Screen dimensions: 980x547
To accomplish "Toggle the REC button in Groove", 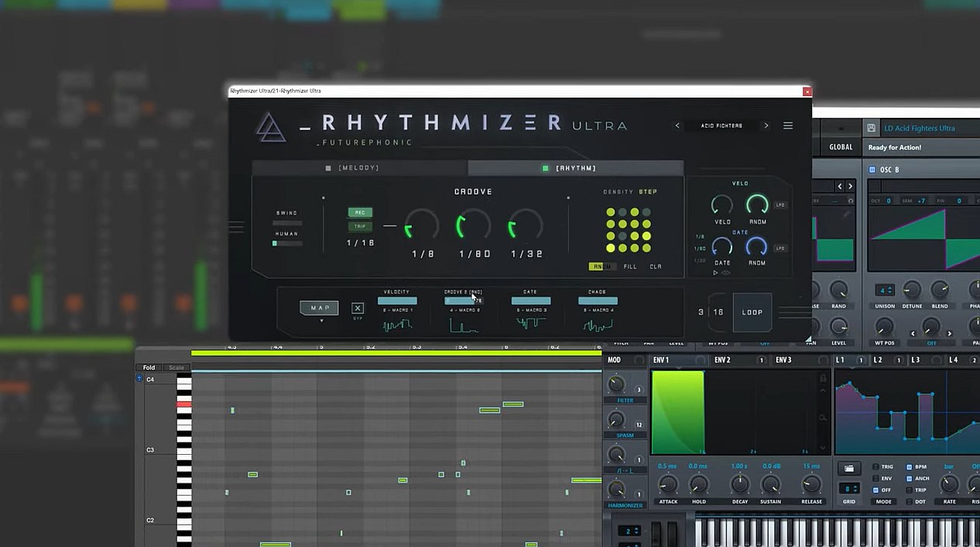I will pos(360,212).
